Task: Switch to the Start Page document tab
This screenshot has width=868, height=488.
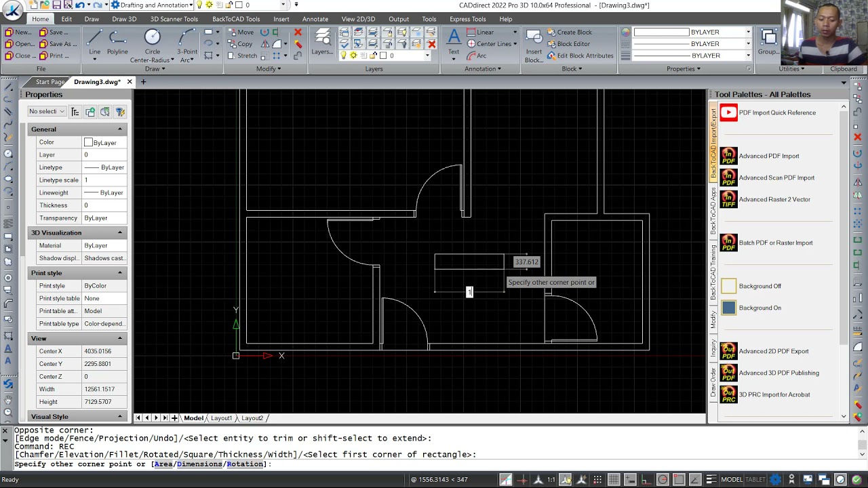Action: (50, 81)
